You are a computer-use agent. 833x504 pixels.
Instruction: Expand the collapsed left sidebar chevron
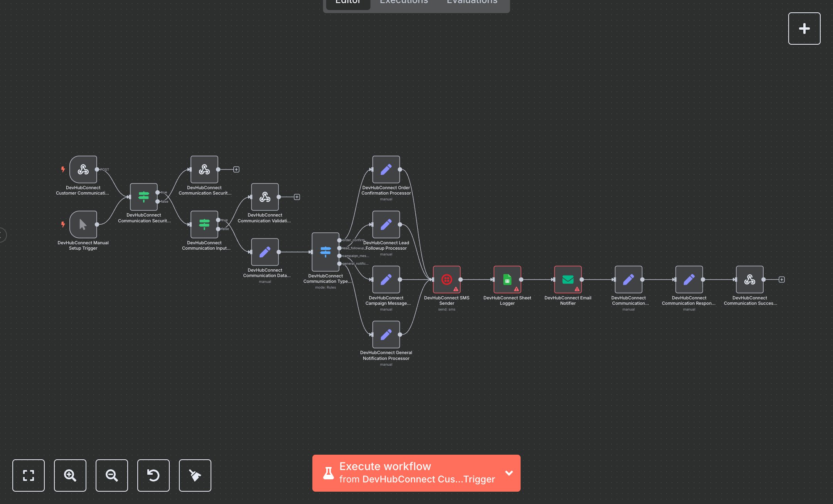[2, 235]
